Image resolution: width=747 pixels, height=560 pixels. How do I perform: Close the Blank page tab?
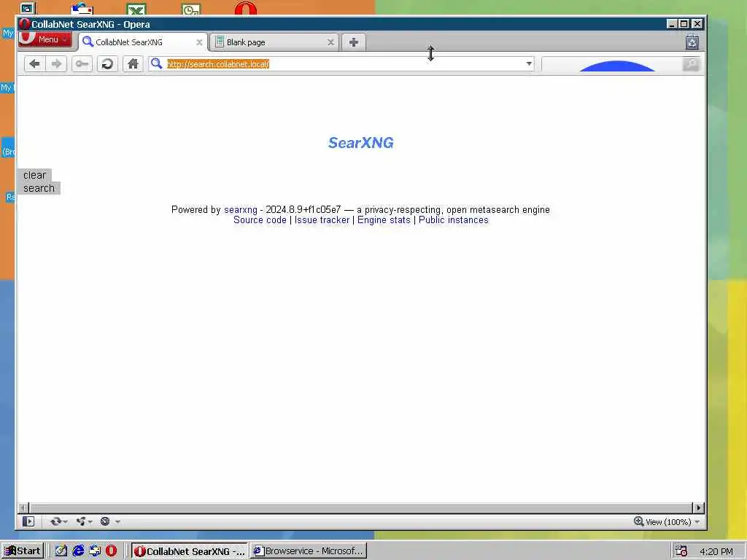click(330, 42)
